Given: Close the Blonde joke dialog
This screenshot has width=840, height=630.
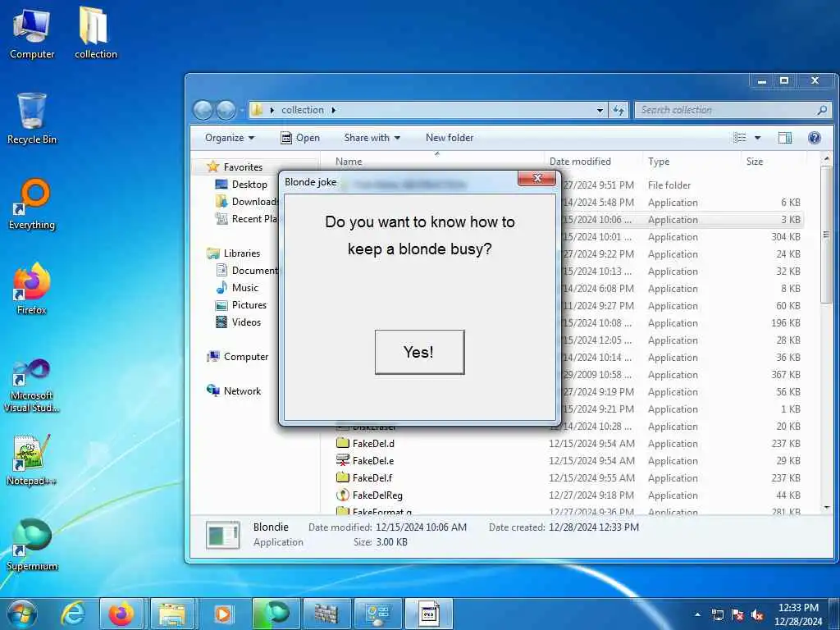Looking at the screenshot, I should coord(536,178).
